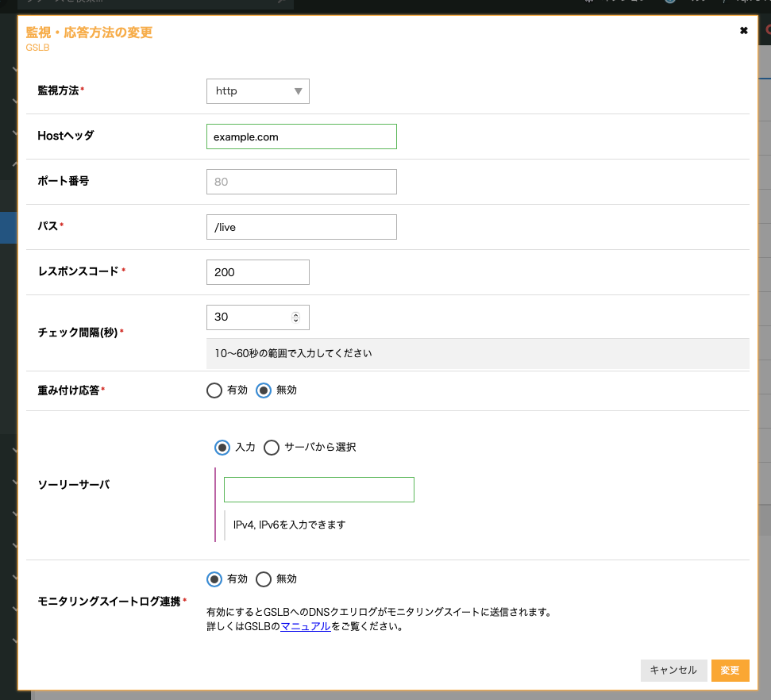The image size is (771, 700).
Task: Disable モニタリングスイートログ連携 with 無効
Action: [x=264, y=579]
